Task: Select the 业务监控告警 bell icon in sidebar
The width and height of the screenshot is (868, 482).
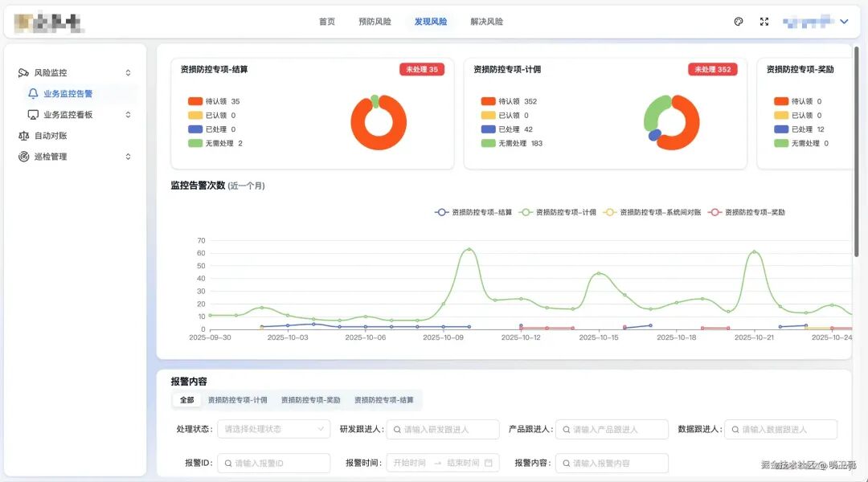Action: tap(32, 93)
